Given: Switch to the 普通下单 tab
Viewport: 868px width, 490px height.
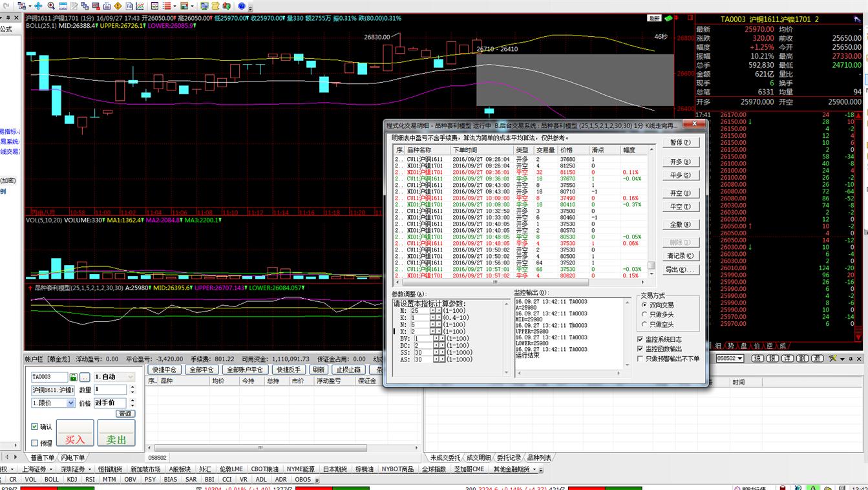Looking at the screenshot, I should pos(43,458).
